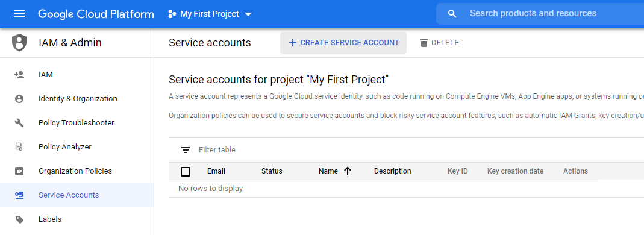Select Policy Analyzer in sidebar

[x=77, y=146]
